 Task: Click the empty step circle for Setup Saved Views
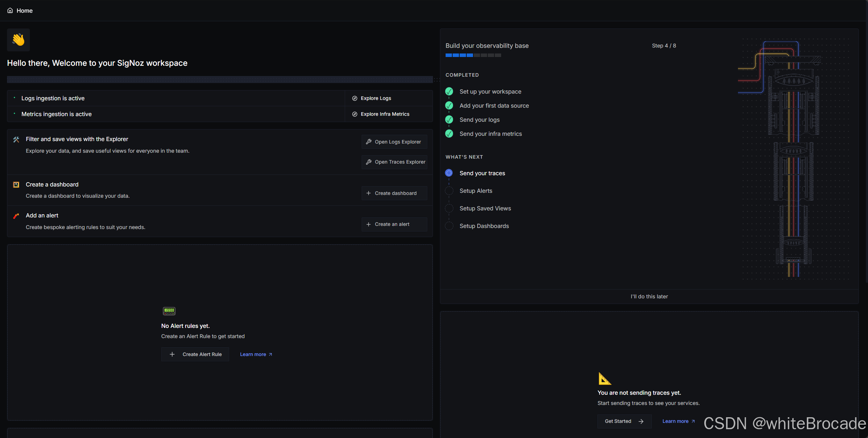tap(449, 208)
